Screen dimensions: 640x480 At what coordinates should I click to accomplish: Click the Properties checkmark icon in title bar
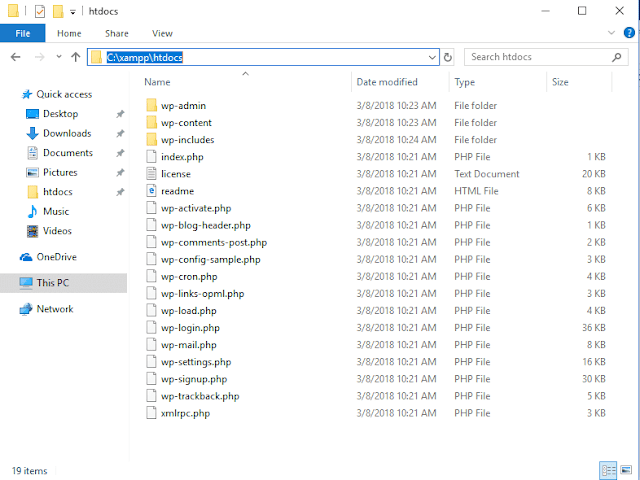[40, 11]
